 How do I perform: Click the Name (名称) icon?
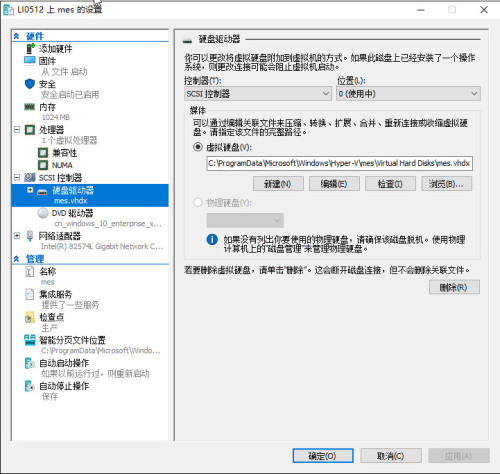(30, 272)
